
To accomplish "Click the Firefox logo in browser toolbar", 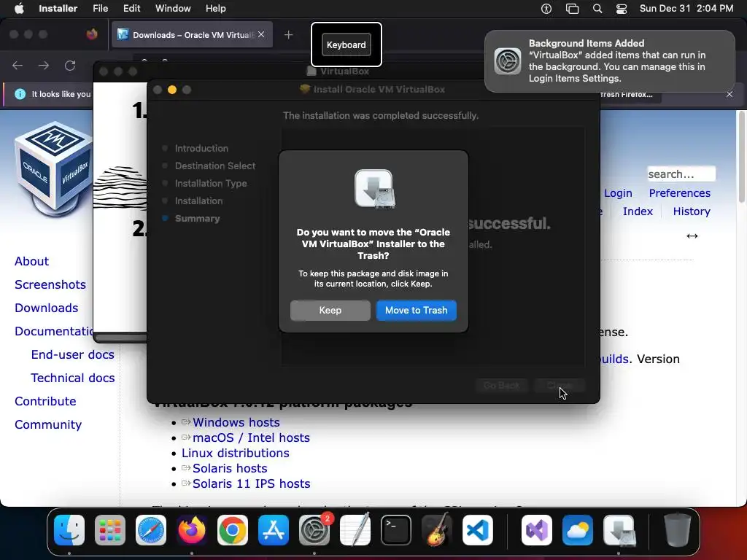I will 92,34.
